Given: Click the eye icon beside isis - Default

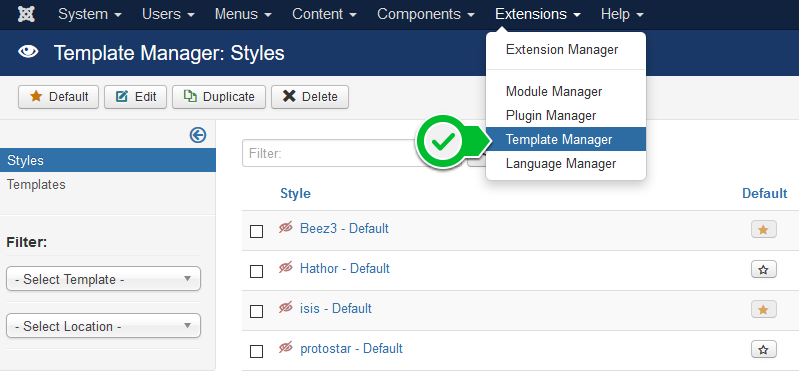Looking at the screenshot, I should coord(286,308).
